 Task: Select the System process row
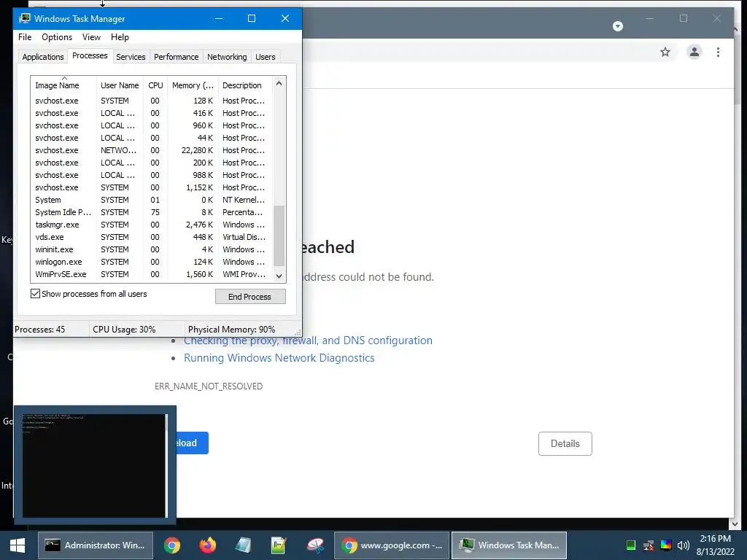pyautogui.click(x=152, y=200)
